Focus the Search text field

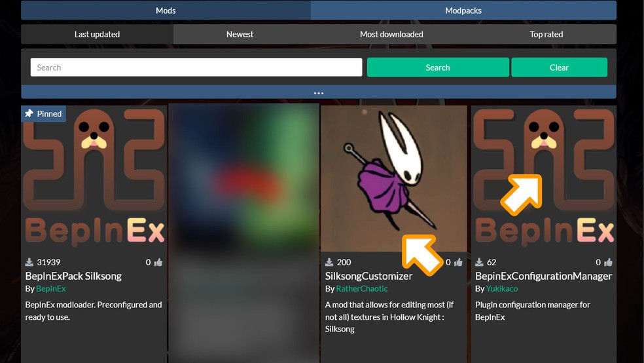tap(196, 67)
